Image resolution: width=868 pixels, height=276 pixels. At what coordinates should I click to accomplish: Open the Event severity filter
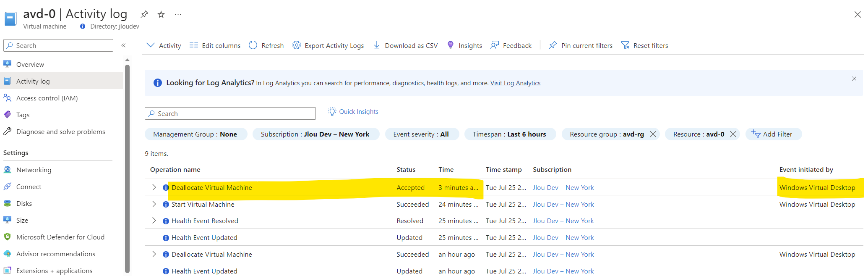coord(422,134)
